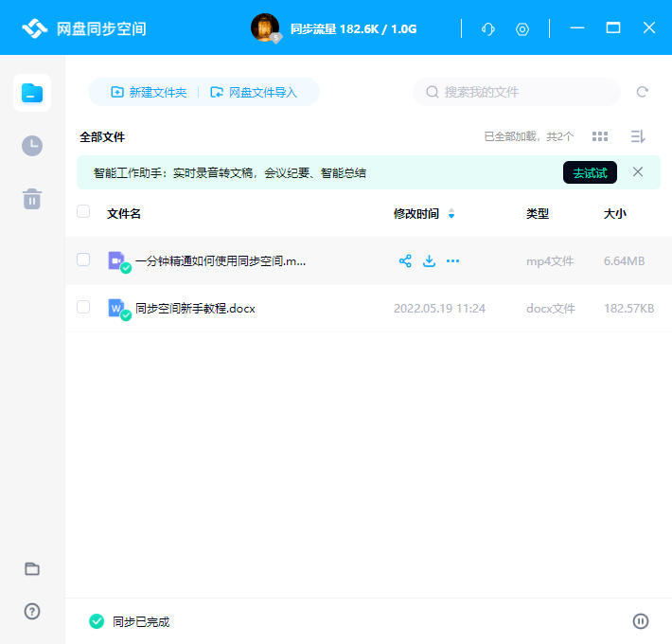672x644 pixels.
Task: Click the 大小 column header
Action: point(615,213)
